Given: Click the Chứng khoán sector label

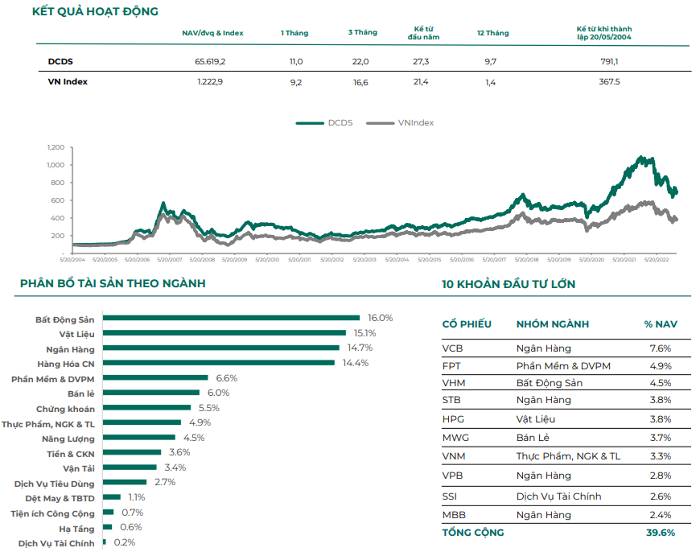Looking at the screenshot, I should (65, 408).
